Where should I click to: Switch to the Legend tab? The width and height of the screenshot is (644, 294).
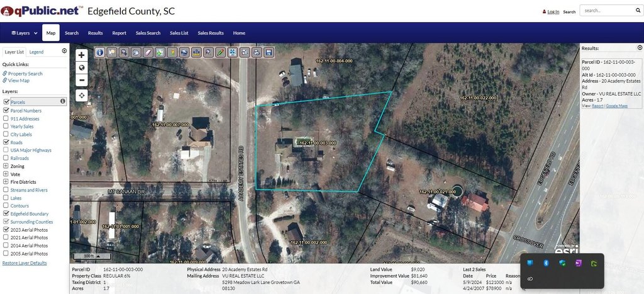[36, 52]
